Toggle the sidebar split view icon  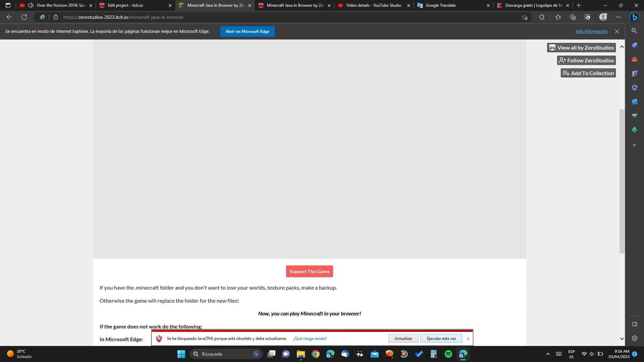[x=634, y=324]
